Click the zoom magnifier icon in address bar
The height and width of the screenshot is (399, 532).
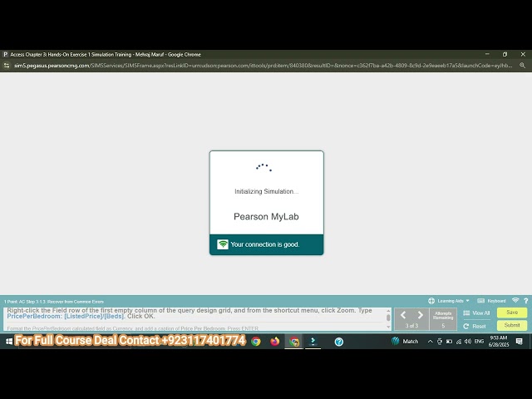click(523, 66)
